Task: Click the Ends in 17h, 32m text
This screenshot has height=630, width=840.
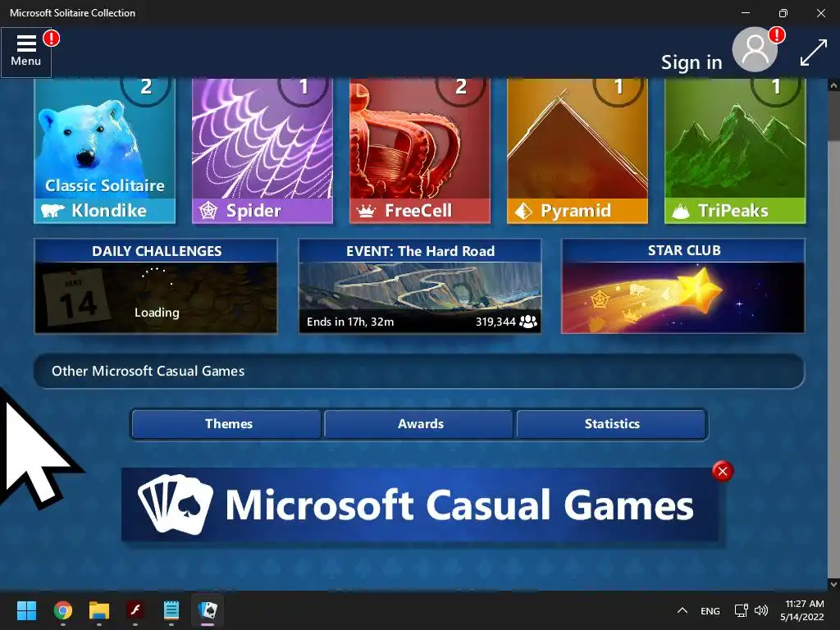Action: point(349,322)
